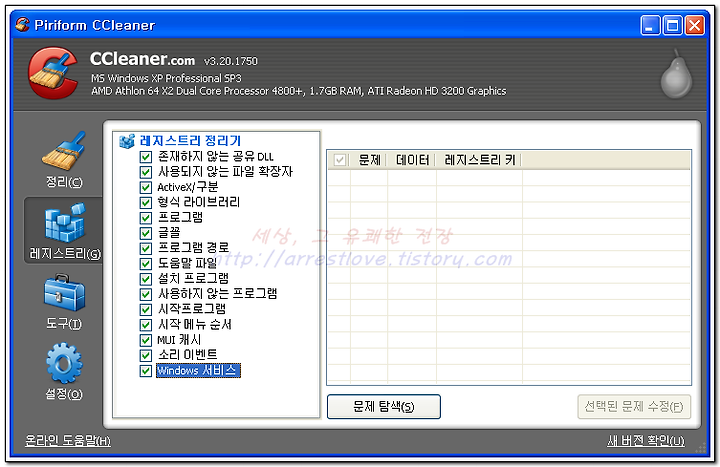The height and width of the screenshot is (467, 720).
Task: Select the 레지스트리 정리기 heading text
Action: coord(190,141)
